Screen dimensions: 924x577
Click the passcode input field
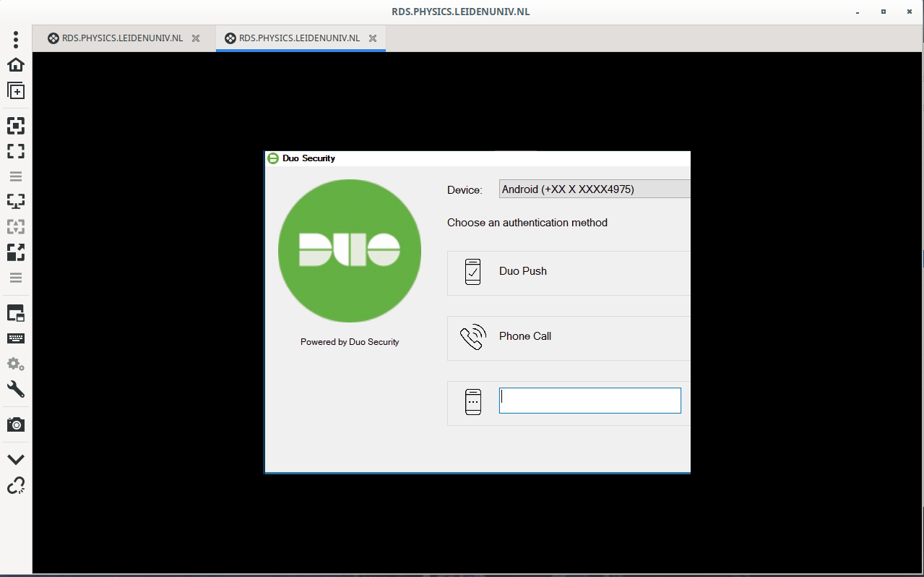pyautogui.click(x=590, y=401)
